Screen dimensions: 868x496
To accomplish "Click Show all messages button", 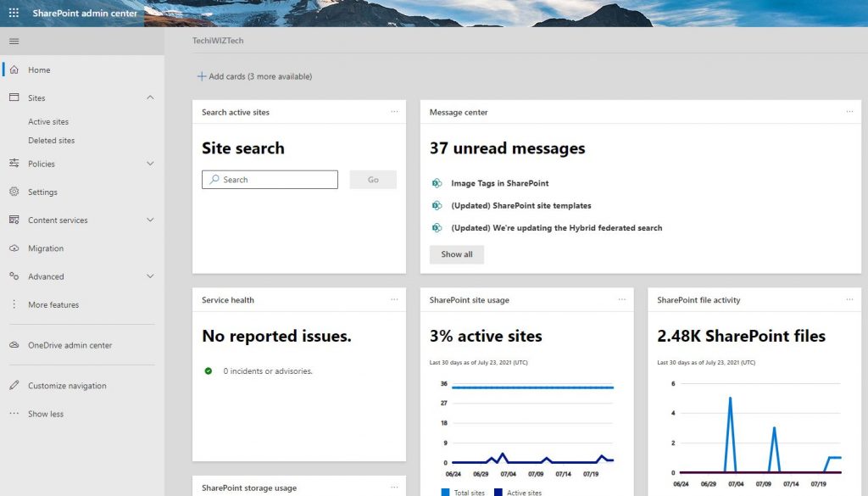I will [x=457, y=254].
